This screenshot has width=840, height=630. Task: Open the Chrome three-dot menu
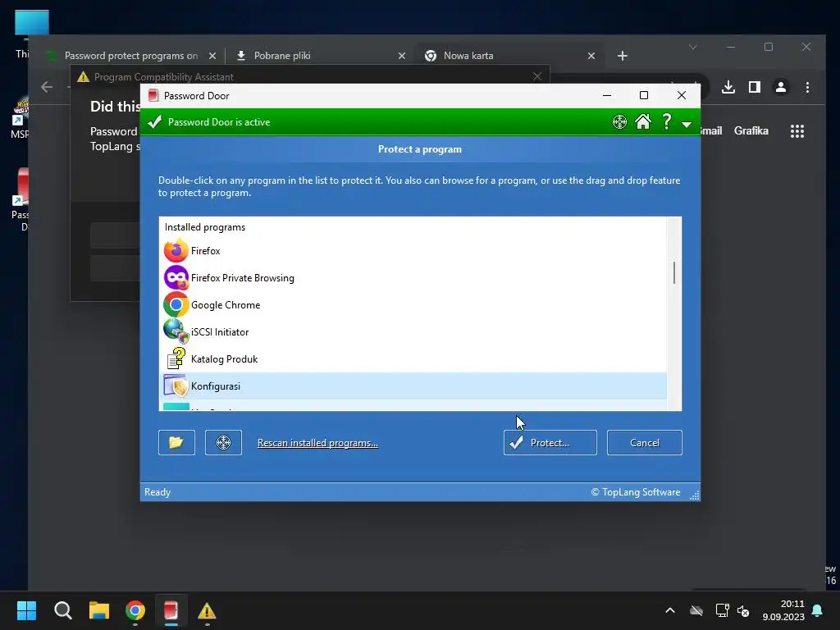coord(807,87)
